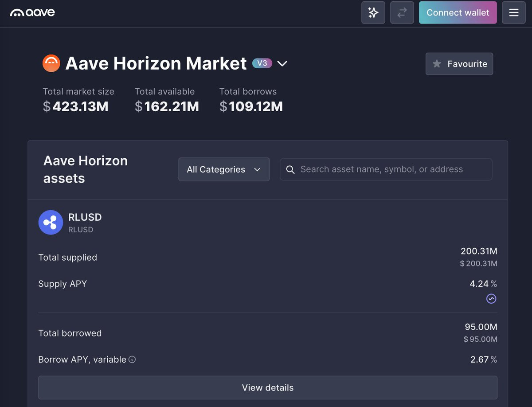Click the Total market size value $423.13M
The width and height of the screenshot is (532, 407).
click(x=76, y=106)
